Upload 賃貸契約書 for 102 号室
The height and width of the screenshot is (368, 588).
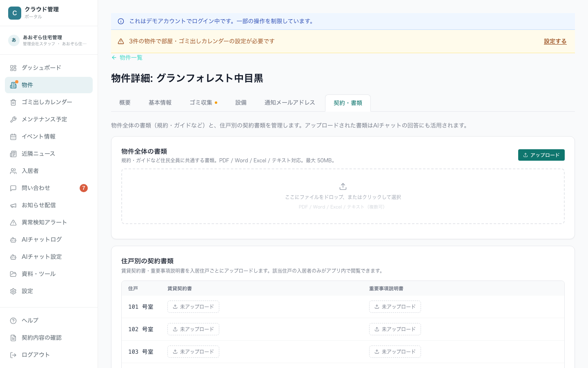[x=193, y=329]
